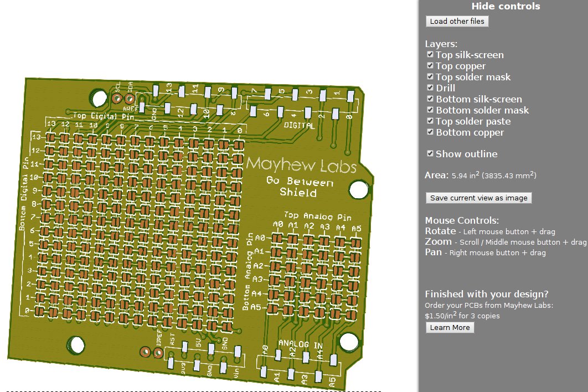
Task: Uncheck the Top solder paste layer
Action: point(430,121)
